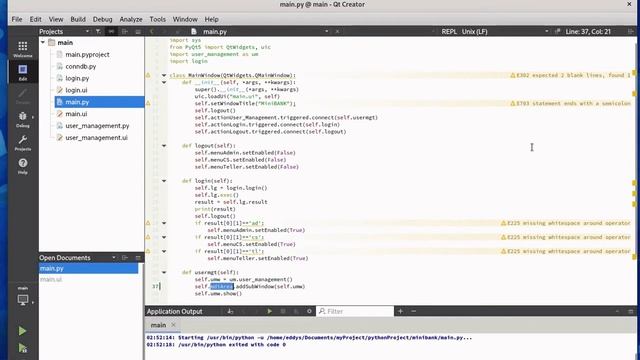Click the Filter field in Application Output
Image resolution: width=640 pixels, height=360 pixels.
pyautogui.click(x=355, y=311)
